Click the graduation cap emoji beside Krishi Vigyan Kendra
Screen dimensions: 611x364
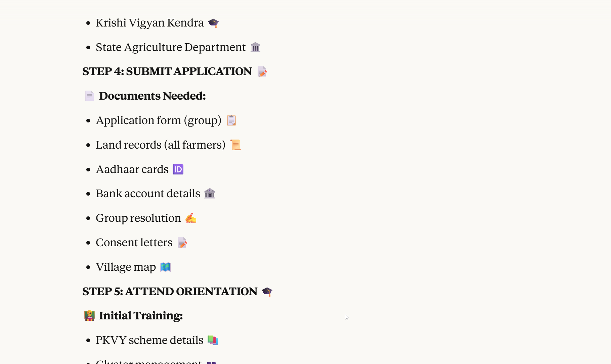pyautogui.click(x=213, y=23)
